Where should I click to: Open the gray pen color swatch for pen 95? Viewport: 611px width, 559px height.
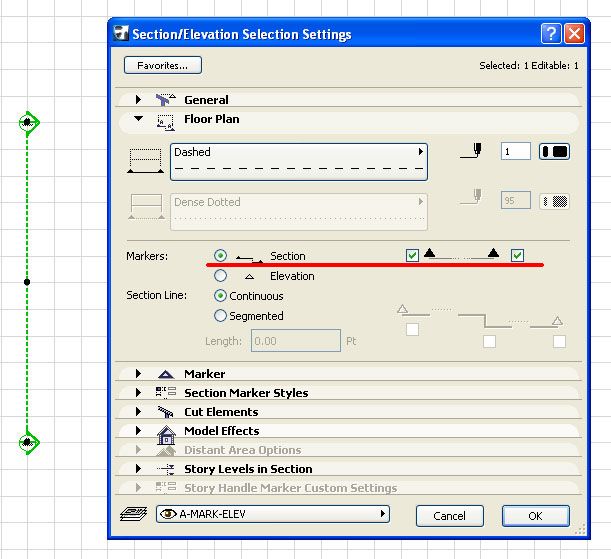(554, 201)
